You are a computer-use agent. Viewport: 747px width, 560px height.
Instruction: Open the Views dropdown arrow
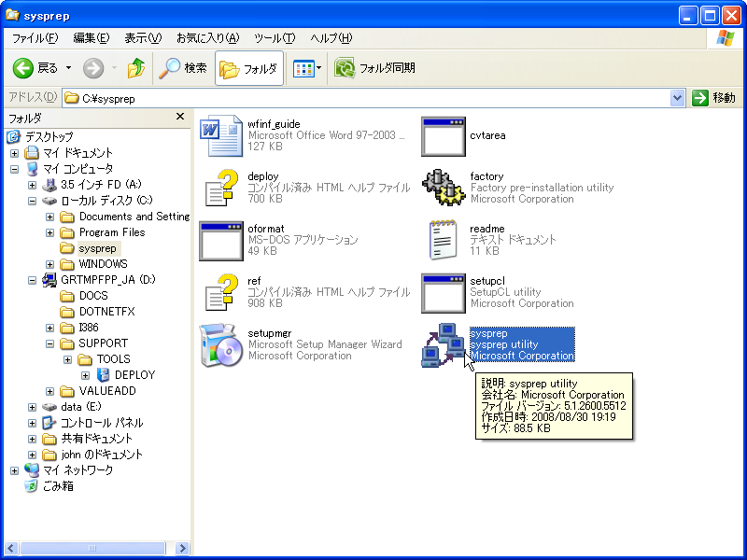click(x=318, y=68)
